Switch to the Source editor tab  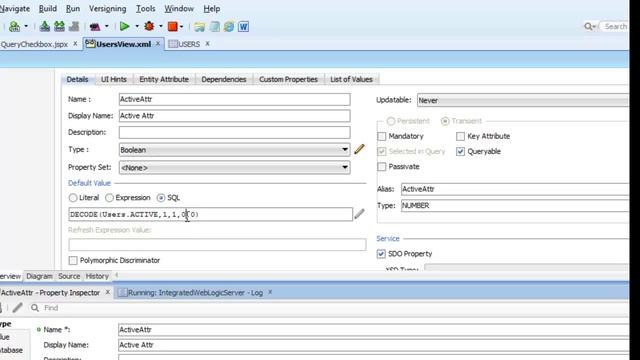click(69, 276)
